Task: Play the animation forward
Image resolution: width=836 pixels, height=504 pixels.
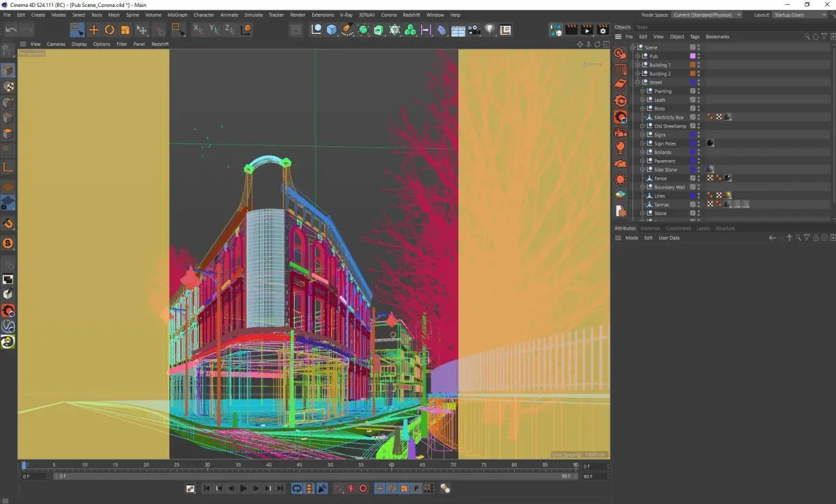Action: pyautogui.click(x=244, y=489)
